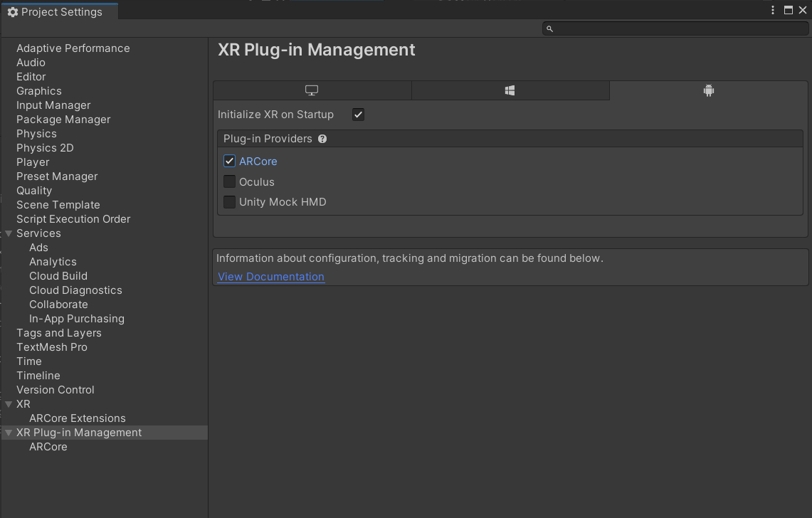
Task: Open the Analytics service settings
Action: (x=53, y=262)
